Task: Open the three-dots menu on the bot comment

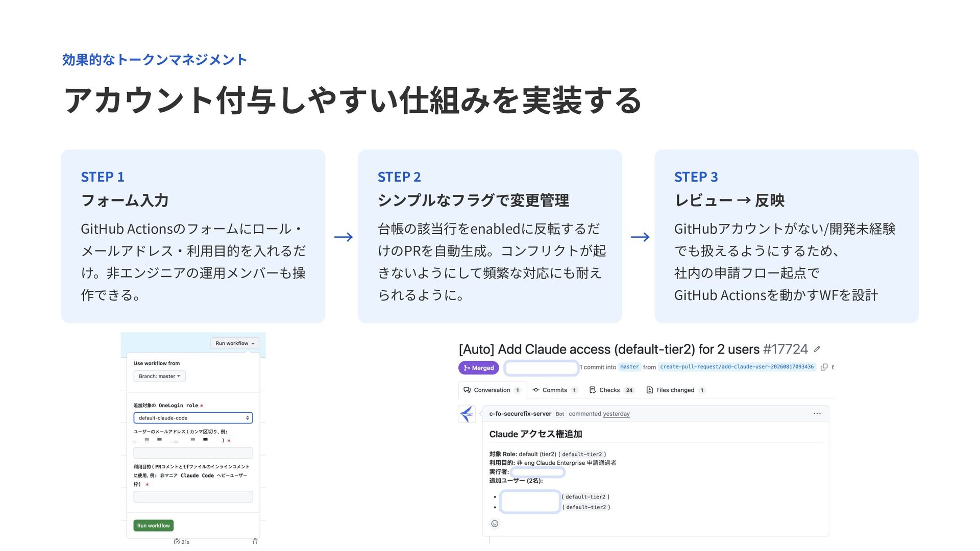Action: 817,414
